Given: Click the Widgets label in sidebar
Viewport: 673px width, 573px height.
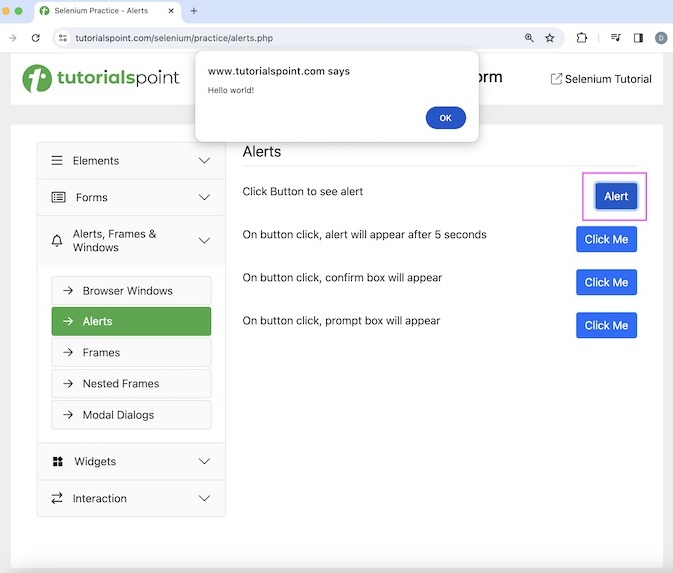Looking at the screenshot, I should pos(95,461).
